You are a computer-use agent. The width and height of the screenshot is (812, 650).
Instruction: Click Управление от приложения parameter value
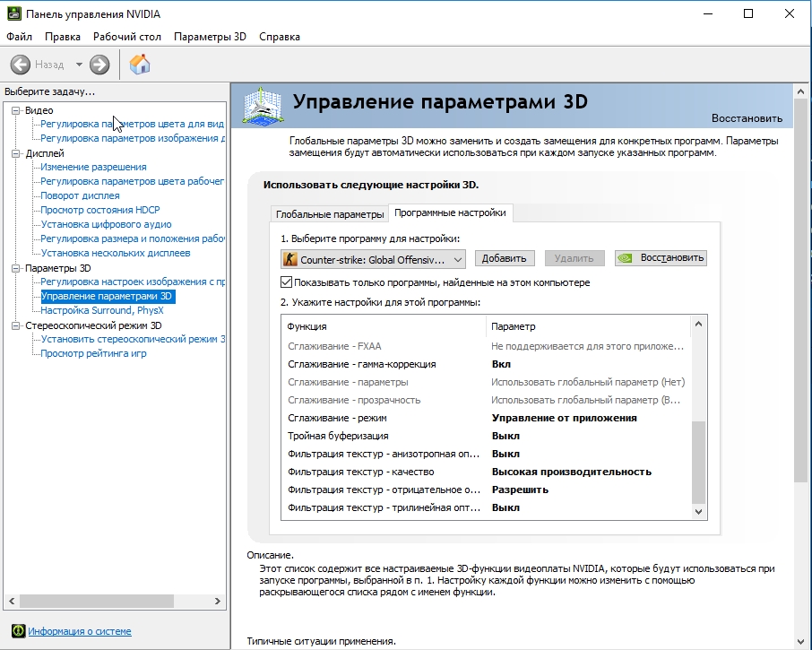click(564, 418)
